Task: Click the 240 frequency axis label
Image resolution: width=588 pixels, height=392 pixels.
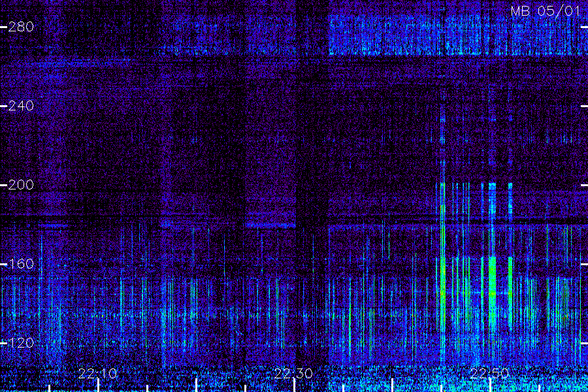Action: click(21, 106)
